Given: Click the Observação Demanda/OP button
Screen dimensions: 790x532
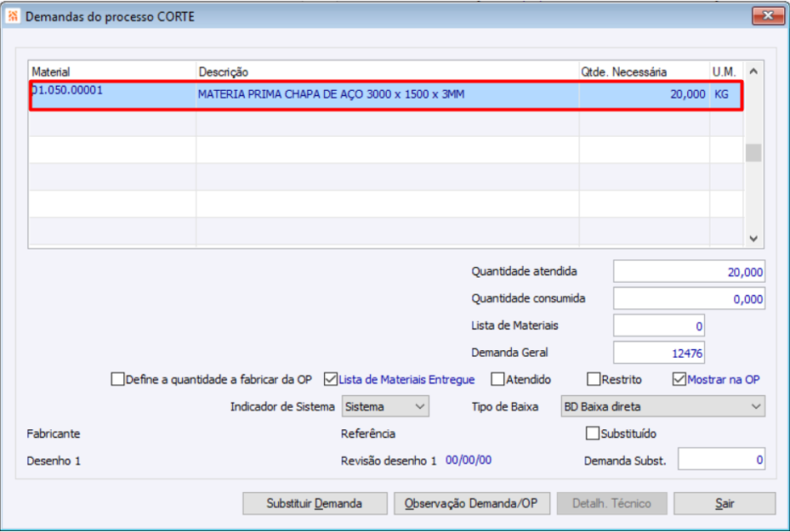Looking at the screenshot, I should pyautogui.click(x=472, y=503).
